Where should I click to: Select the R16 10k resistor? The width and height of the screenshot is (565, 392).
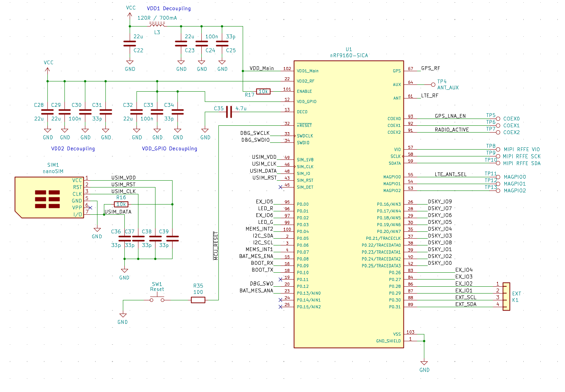121,204
